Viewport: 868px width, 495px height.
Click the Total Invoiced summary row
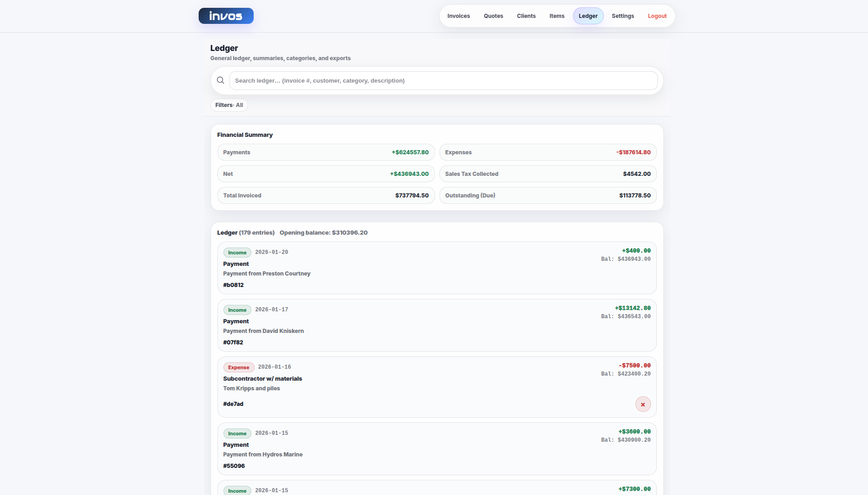click(326, 196)
